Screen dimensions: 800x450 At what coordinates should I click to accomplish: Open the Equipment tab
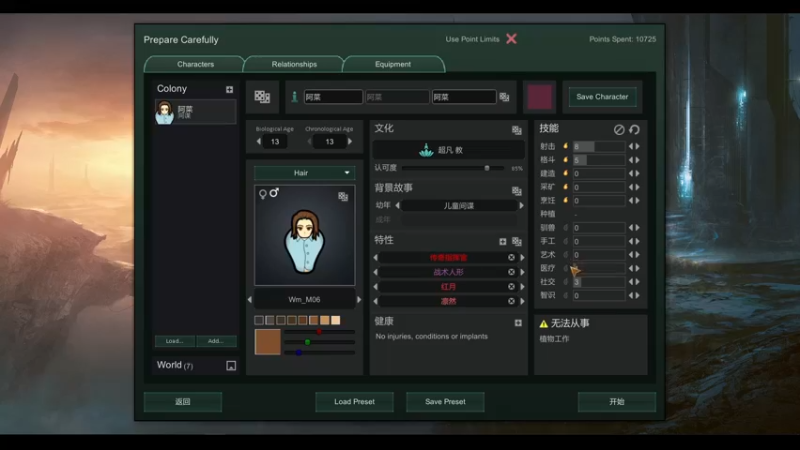[393, 64]
